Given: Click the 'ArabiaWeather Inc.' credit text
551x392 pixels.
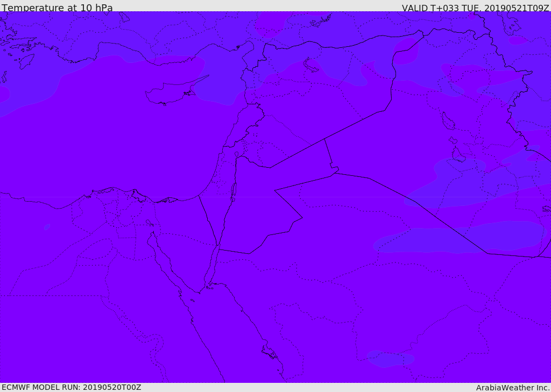Looking at the screenshot, I should (x=513, y=388).
